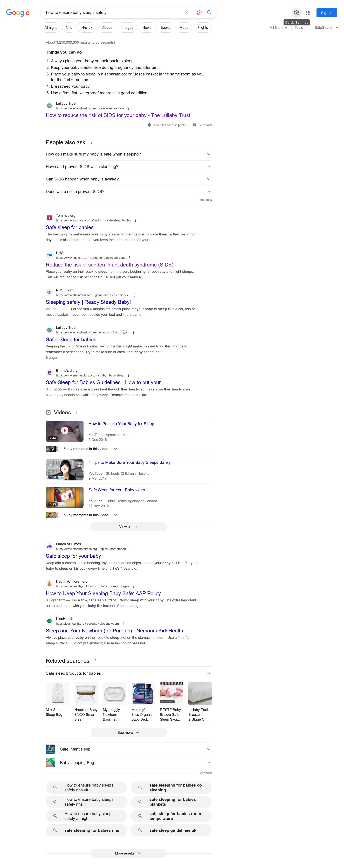Click the Search by image camera icon
This screenshot has height=868, width=344.
(x=199, y=12)
